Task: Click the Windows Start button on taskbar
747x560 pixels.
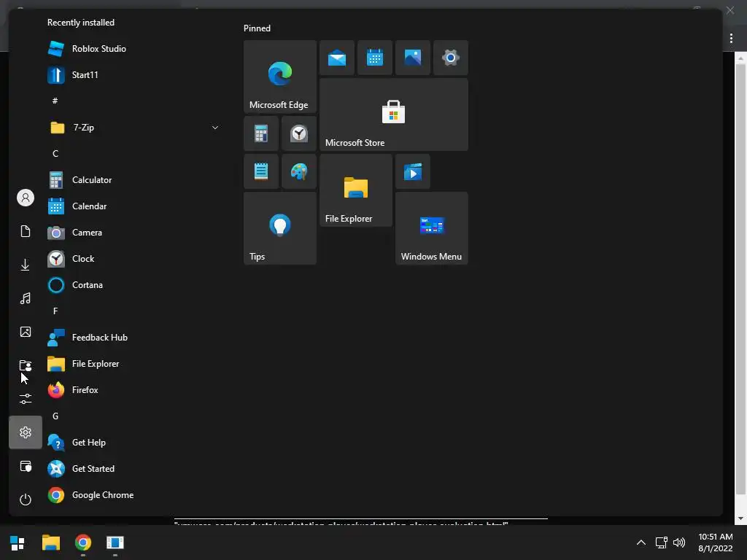Action: click(18, 542)
